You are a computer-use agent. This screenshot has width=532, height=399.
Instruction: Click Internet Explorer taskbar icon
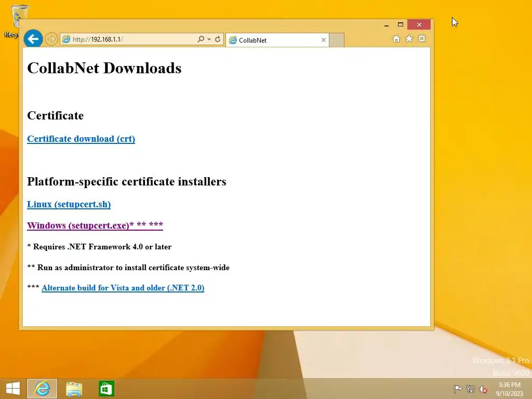coord(42,389)
